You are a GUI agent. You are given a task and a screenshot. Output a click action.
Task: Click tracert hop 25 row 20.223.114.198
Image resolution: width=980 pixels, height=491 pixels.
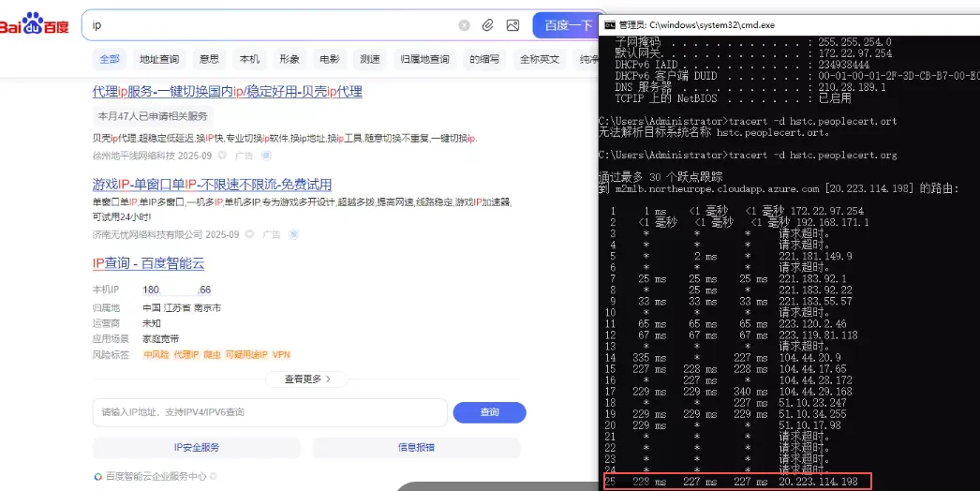[x=737, y=481]
